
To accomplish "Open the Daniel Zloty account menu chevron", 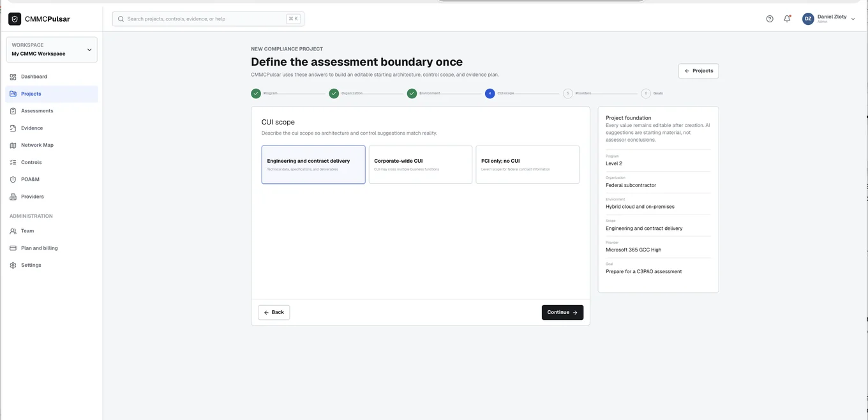I will click(x=853, y=20).
